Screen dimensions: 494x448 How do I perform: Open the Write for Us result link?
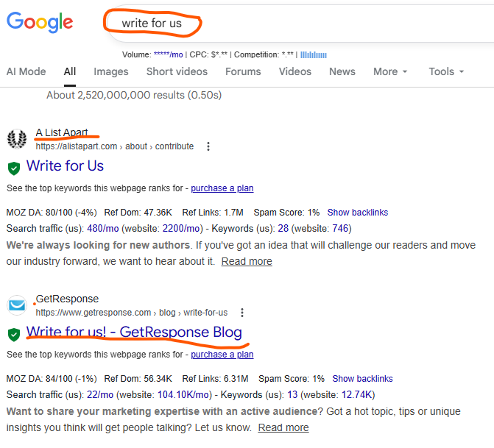(x=65, y=166)
